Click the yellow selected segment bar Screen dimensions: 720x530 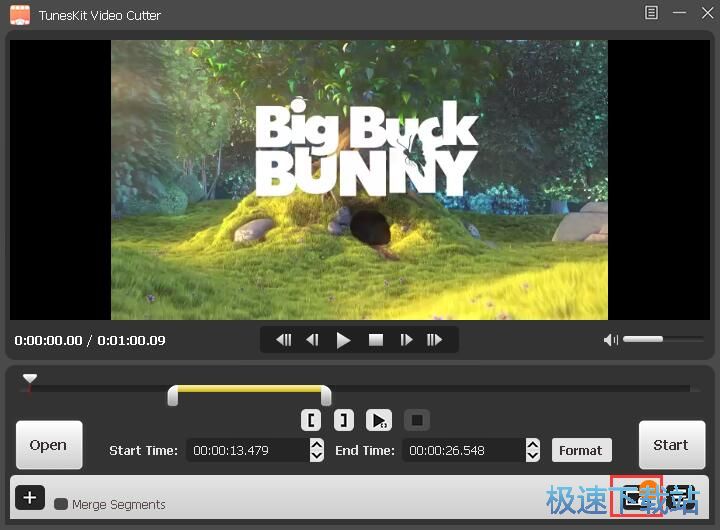[249, 389]
